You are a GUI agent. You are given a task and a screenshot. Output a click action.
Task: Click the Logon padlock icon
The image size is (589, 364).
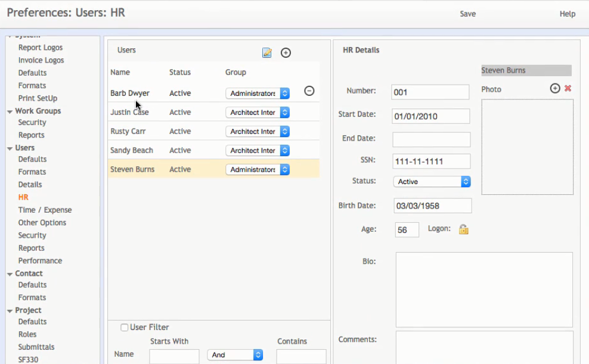[463, 229]
